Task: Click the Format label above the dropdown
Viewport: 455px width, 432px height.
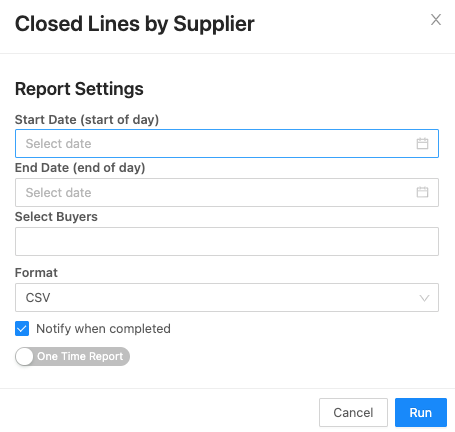Action: 36,273
